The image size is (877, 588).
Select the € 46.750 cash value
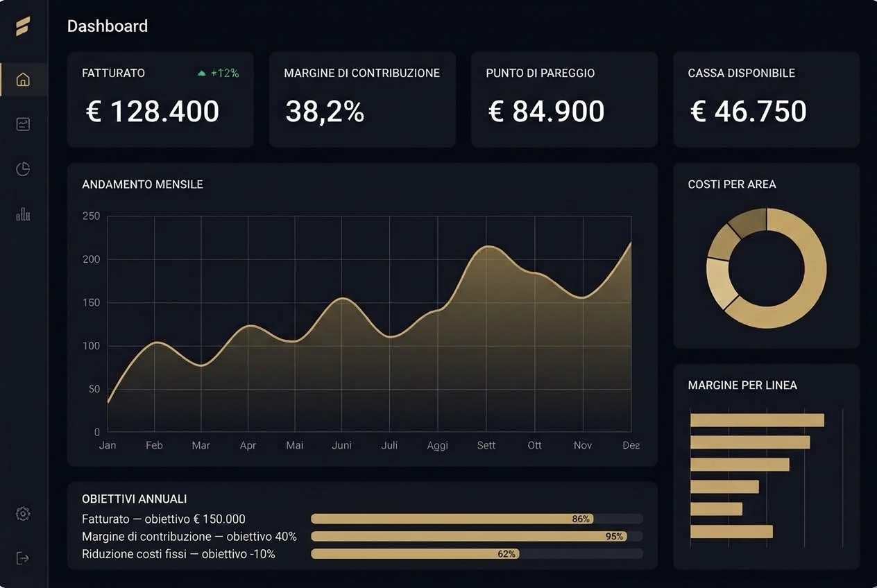tap(749, 111)
